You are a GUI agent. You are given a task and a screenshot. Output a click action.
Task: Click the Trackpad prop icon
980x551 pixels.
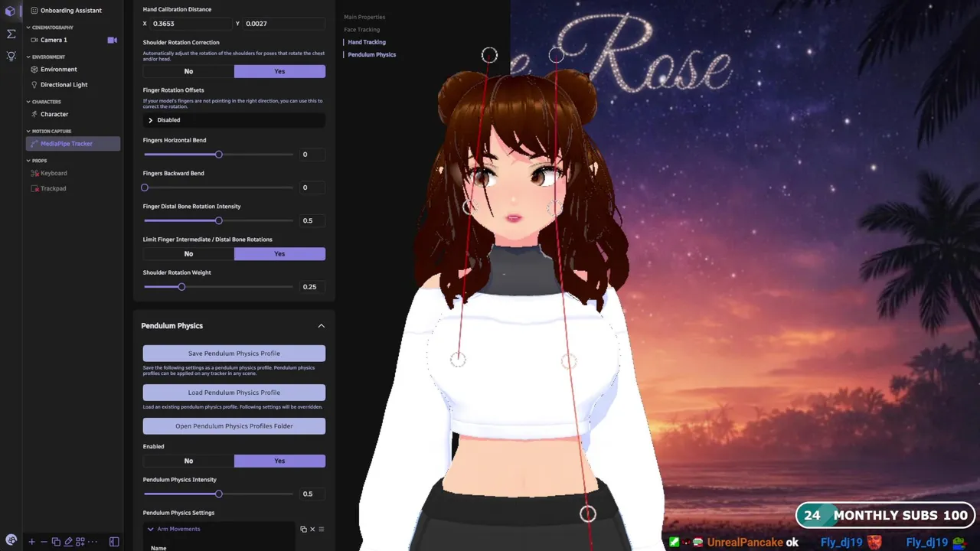pos(34,188)
